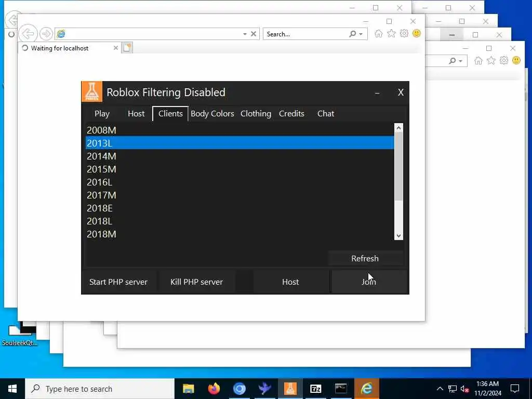Click the orange flask taskbar icon
The image size is (532, 399).
coord(290,389)
